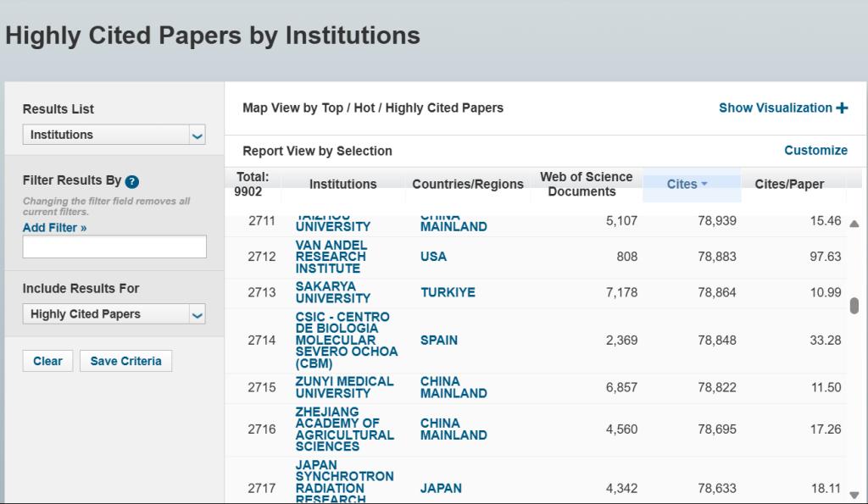The height and width of the screenshot is (504, 868).
Task: Click the Filter Results By help icon
Action: 131,181
